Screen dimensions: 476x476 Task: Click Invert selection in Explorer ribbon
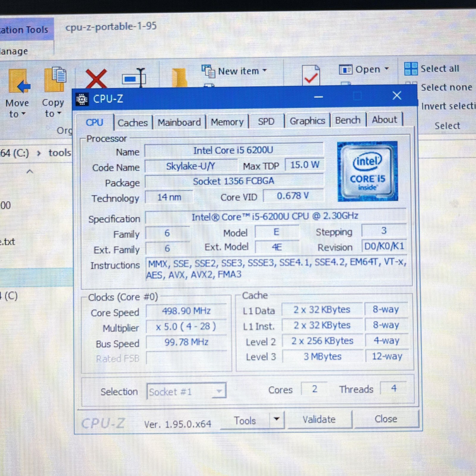(x=448, y=106)
